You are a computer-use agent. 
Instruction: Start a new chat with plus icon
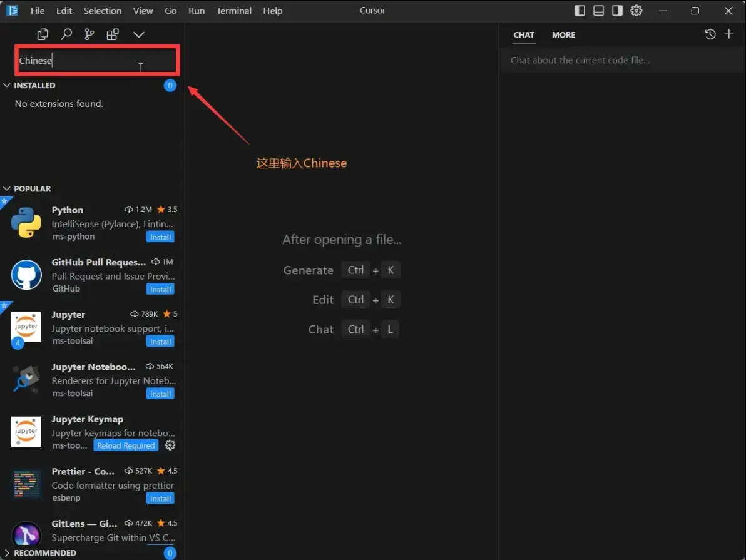coord(729,34)
